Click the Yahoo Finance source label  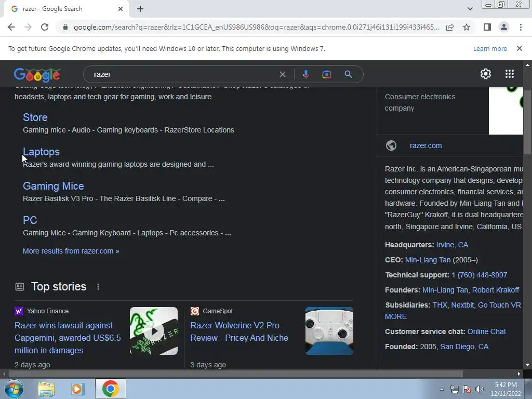tap(47, 311)
